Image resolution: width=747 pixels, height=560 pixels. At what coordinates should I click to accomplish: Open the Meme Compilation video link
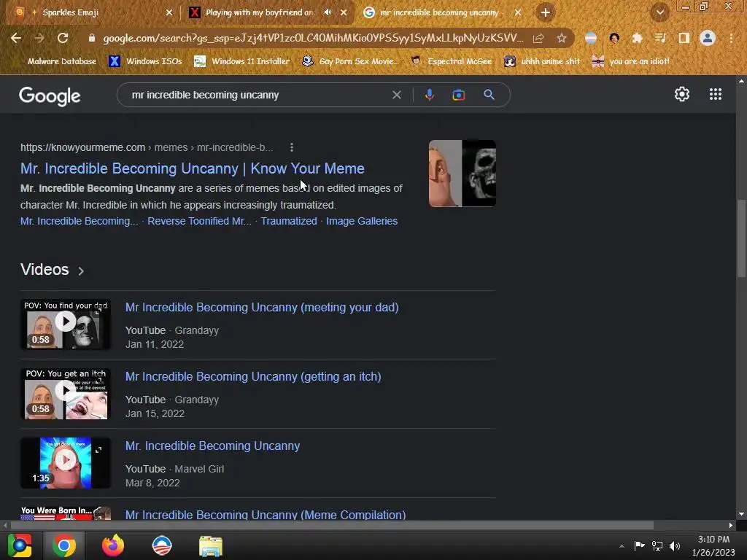coord(266,514)
